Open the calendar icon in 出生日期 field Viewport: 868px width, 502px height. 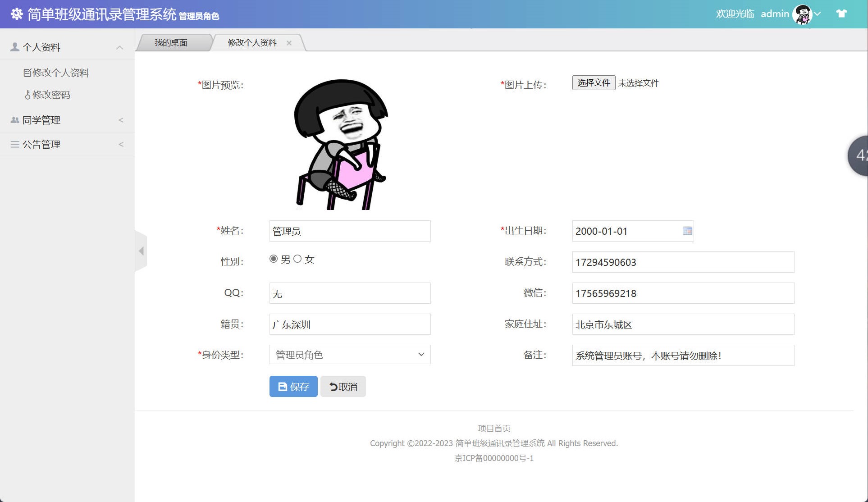click(687, 231)
